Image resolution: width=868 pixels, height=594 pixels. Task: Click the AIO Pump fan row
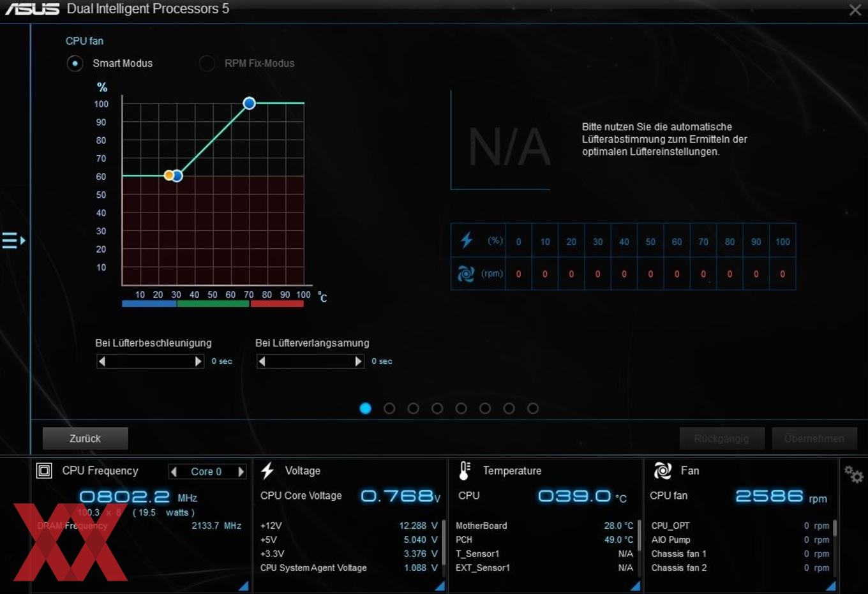(740, 540)
